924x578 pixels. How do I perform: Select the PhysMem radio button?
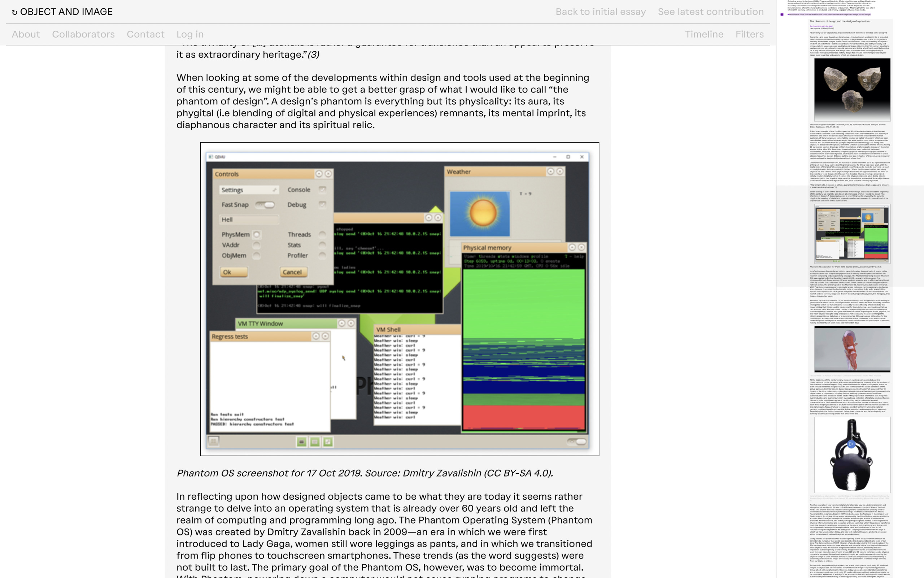click(256, 234)
